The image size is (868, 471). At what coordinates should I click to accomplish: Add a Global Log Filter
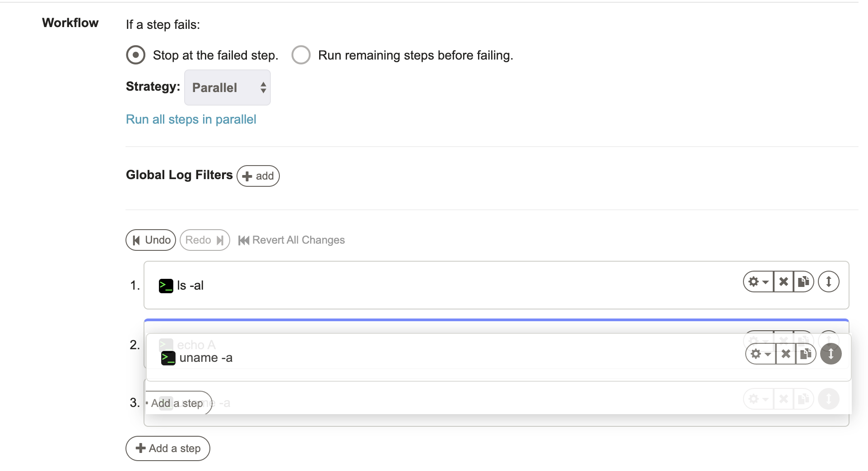pyautogui.click(x=258, y=176)
